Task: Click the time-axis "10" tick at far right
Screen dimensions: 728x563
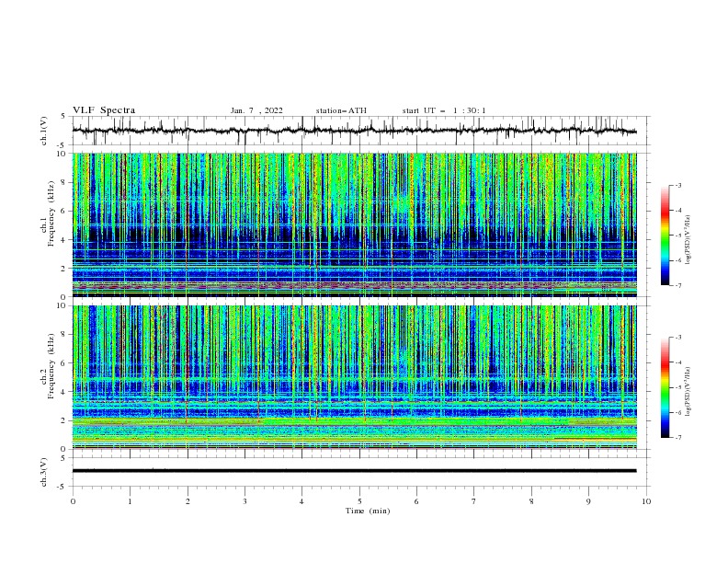Action: tap(646, 501)
